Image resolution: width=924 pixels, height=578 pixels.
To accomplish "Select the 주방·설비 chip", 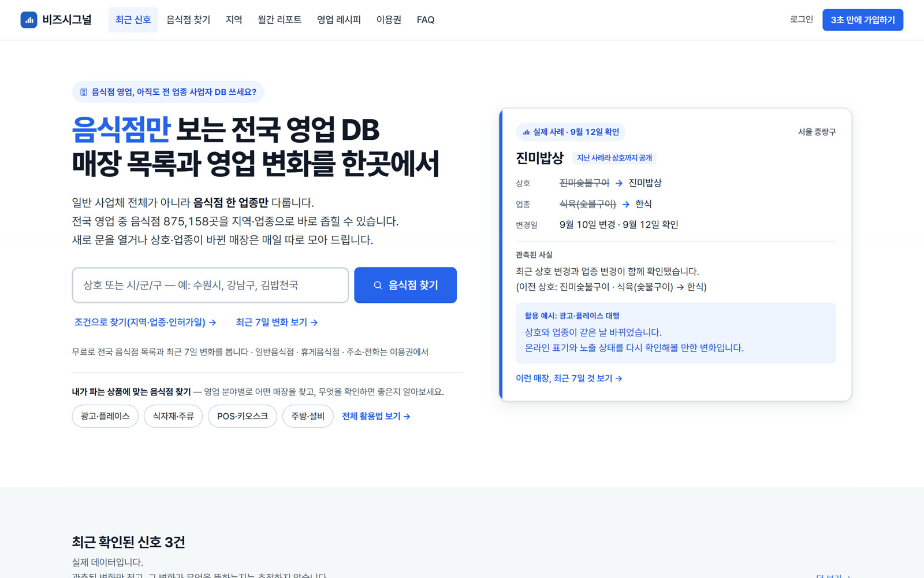I will 308,416.
